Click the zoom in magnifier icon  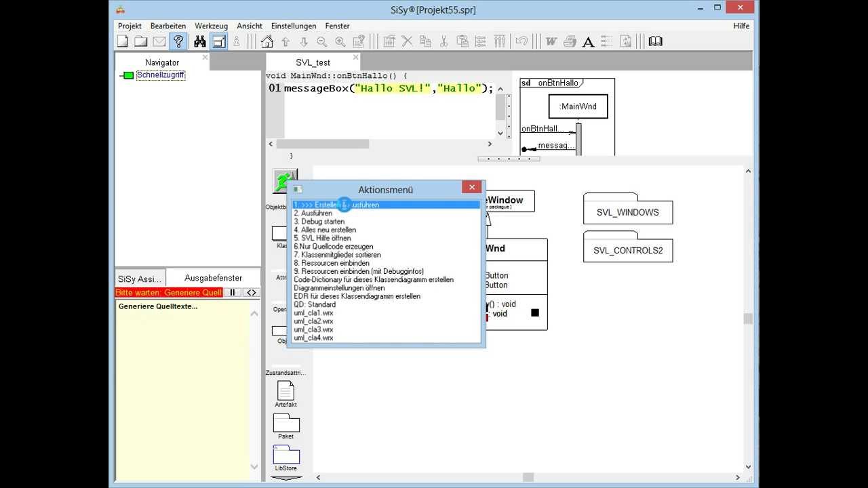340,41
